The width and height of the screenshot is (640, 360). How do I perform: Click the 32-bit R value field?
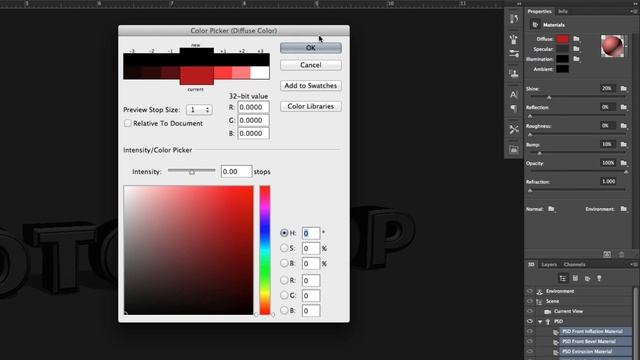[x=253, y=107]
